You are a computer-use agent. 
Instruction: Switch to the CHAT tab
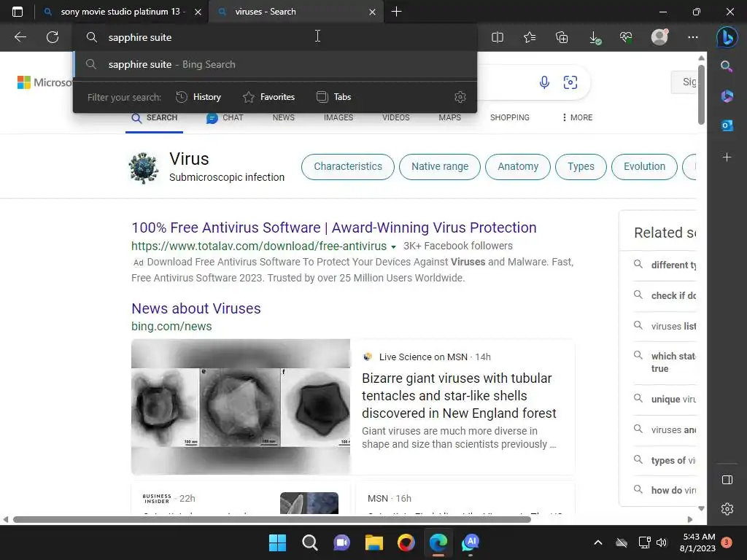(x=225, y=117)
